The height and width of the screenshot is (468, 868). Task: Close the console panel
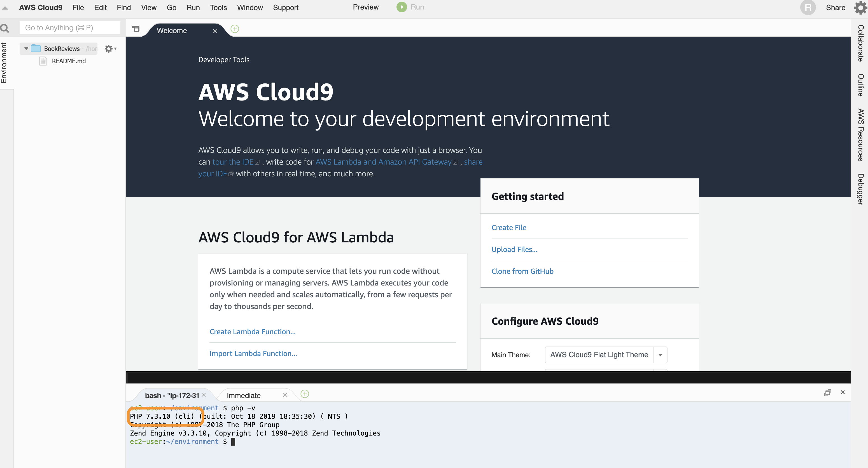coord(843,392)
